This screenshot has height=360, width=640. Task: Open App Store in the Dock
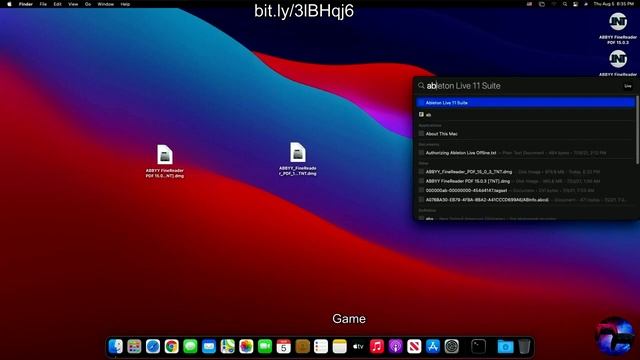(x=433, y=347)
